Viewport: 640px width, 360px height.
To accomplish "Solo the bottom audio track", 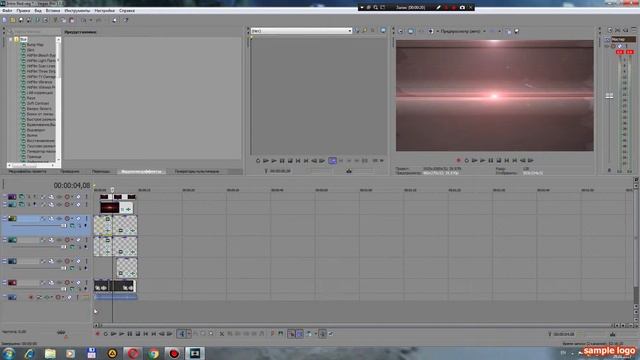I will tap(78, 297).
